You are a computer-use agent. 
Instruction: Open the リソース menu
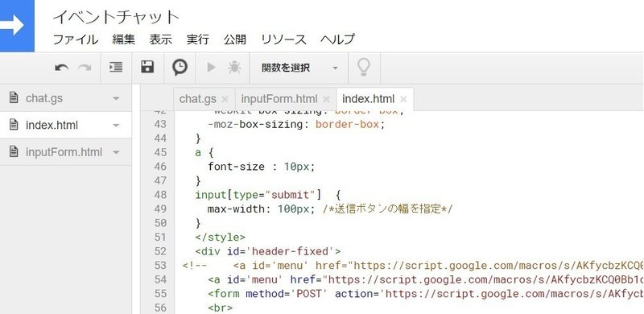283,39
